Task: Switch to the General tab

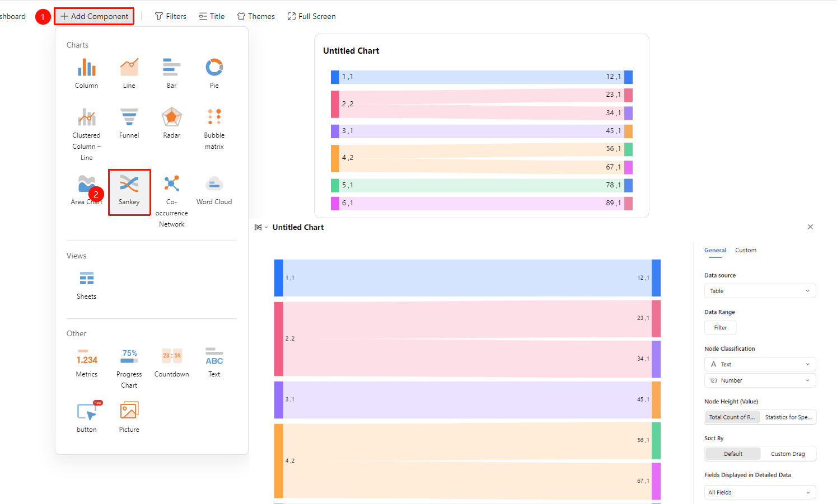Action: pyautogui.click(x=715, y=250)
